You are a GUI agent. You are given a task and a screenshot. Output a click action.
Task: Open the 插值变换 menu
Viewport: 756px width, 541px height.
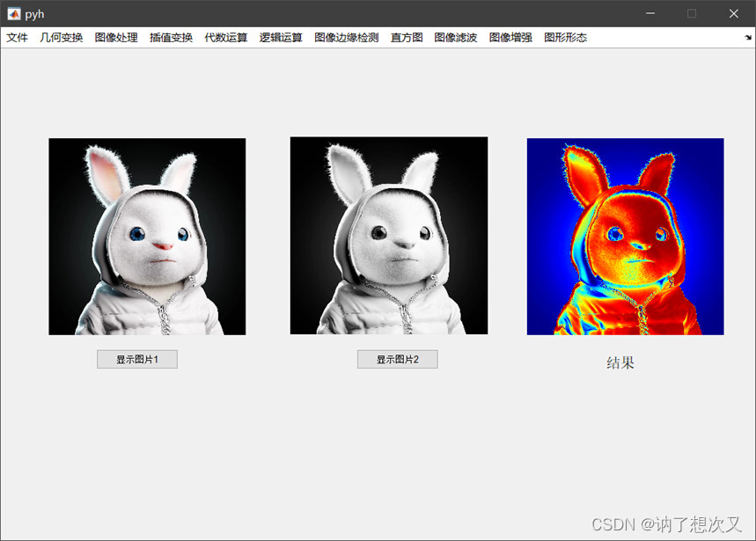[x=171, y=38]
